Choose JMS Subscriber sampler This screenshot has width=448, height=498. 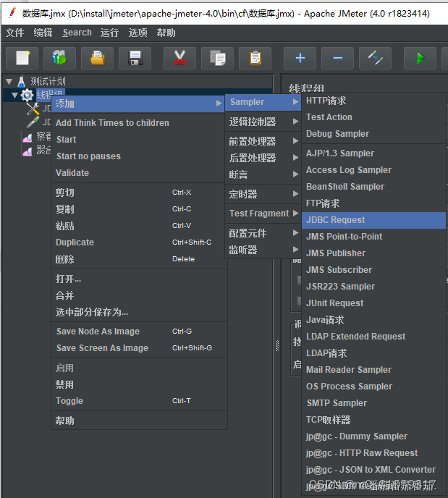[x=373, y=270]
